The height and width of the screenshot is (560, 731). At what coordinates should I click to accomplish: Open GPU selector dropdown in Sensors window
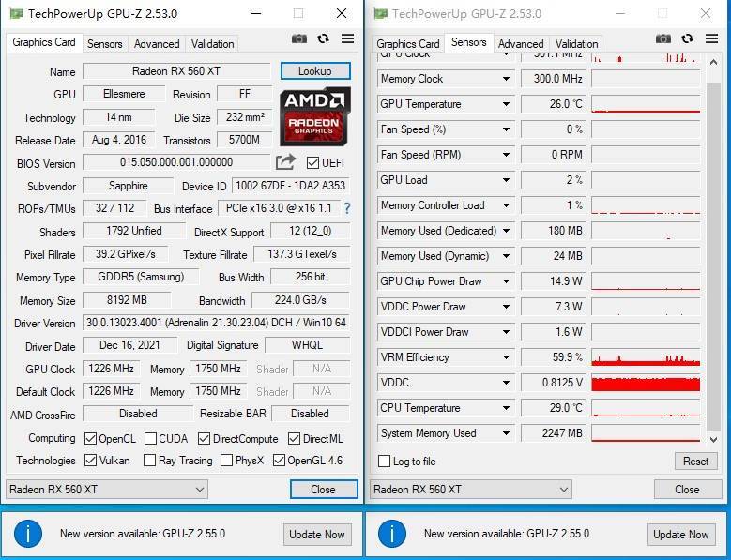471,490
